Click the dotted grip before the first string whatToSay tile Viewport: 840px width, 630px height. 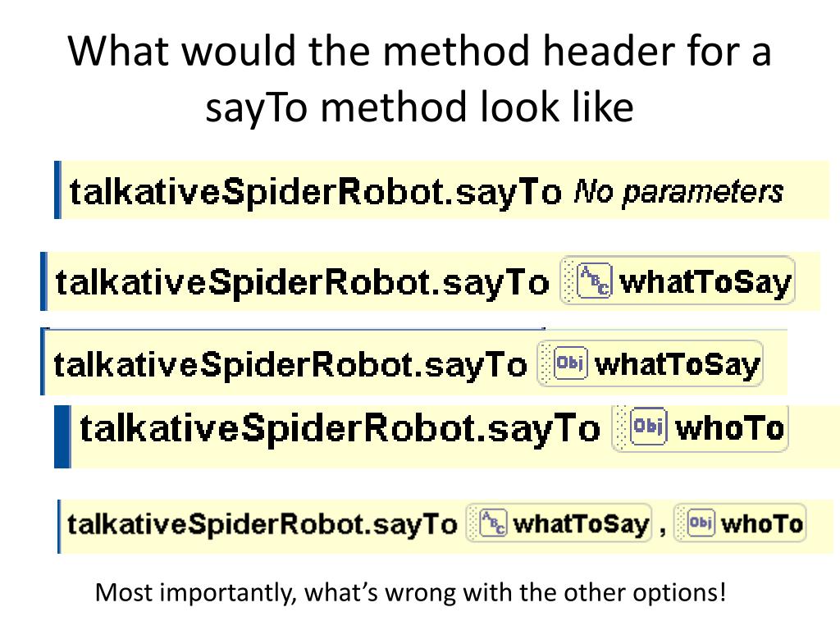point(568,282)
